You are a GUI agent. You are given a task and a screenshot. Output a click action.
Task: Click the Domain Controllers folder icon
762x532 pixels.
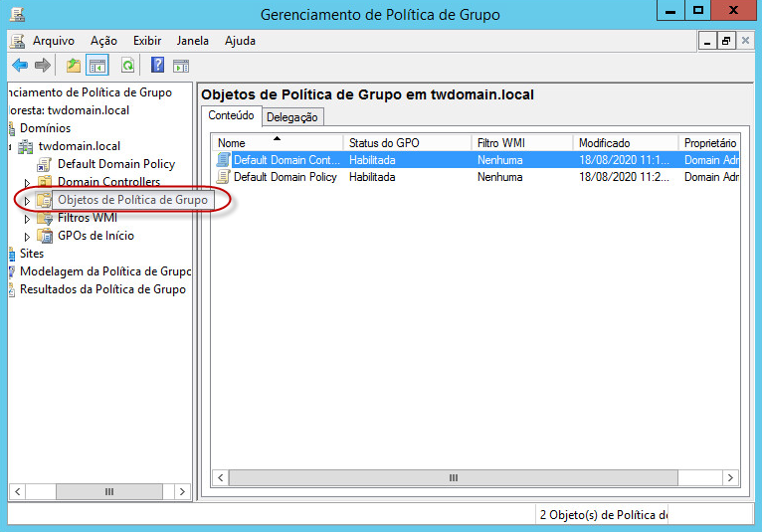coord(45,182)
